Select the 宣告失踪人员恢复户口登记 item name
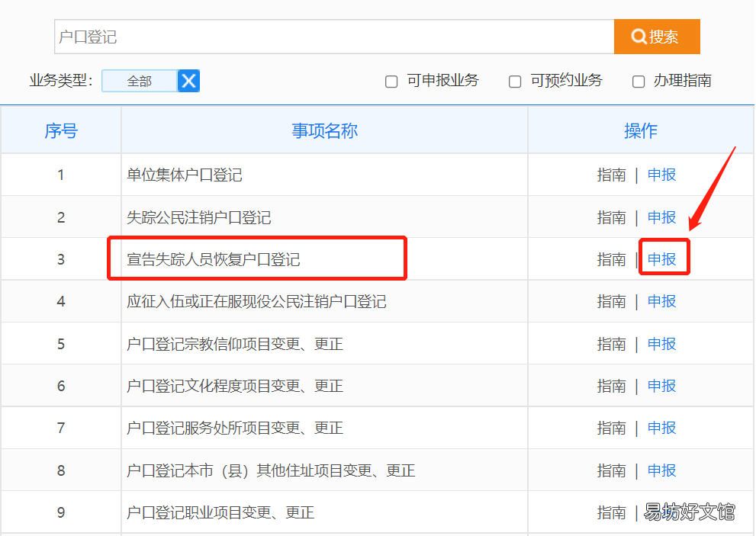The width and height of the screenshot is (756, 536). pos(213,259)
